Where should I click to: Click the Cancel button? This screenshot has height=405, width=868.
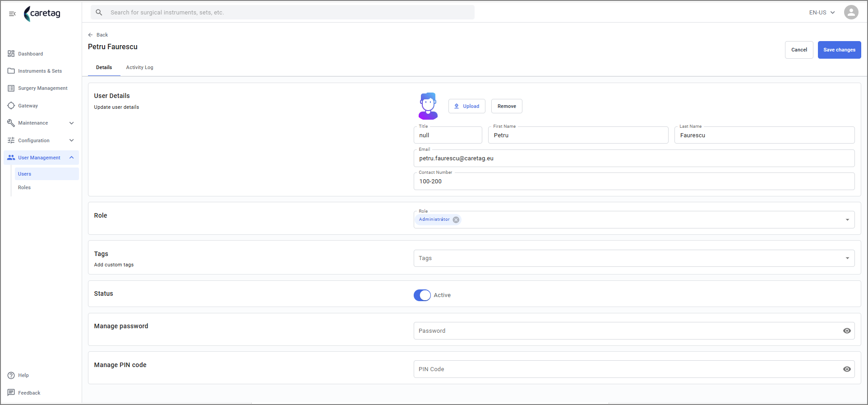[799, 50]
